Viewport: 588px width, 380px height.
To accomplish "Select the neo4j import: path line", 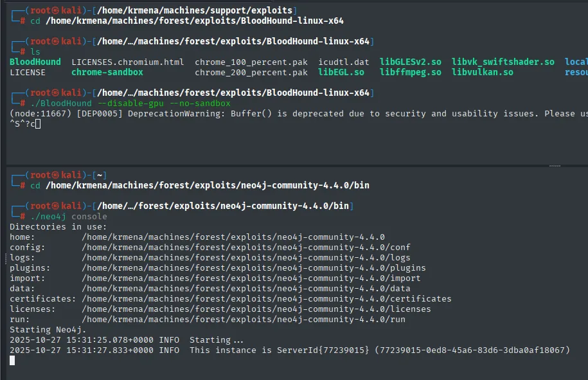I will (x=215, y=278).
